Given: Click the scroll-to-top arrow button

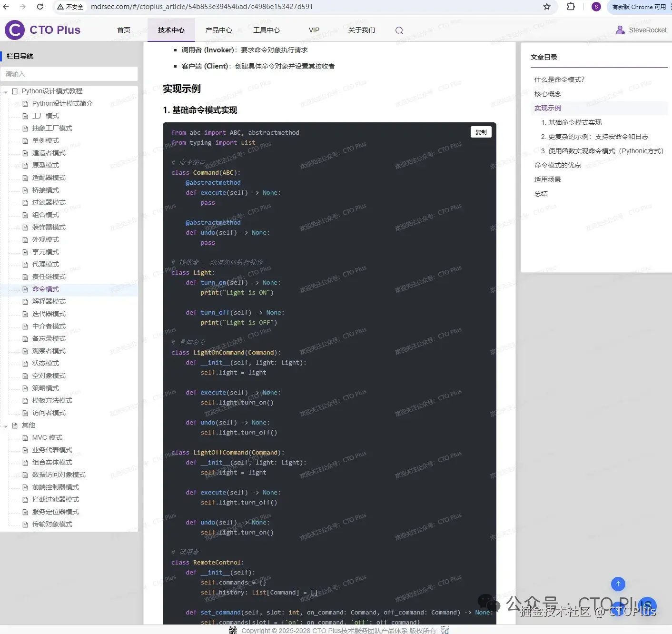Looking at the screenshot, I should pos(618,584).
